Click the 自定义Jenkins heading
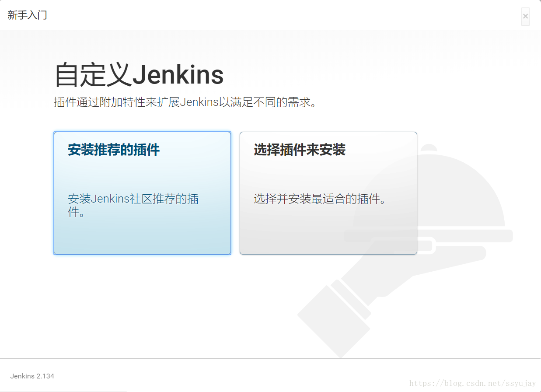Viewport: 541px width, 392px height. click(x=139, y=75)
